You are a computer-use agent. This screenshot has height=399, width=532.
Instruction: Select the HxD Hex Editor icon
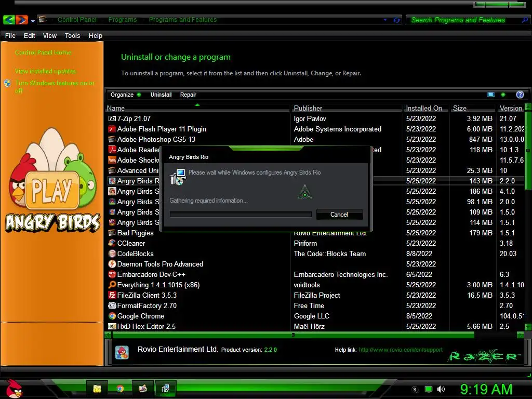112,326
